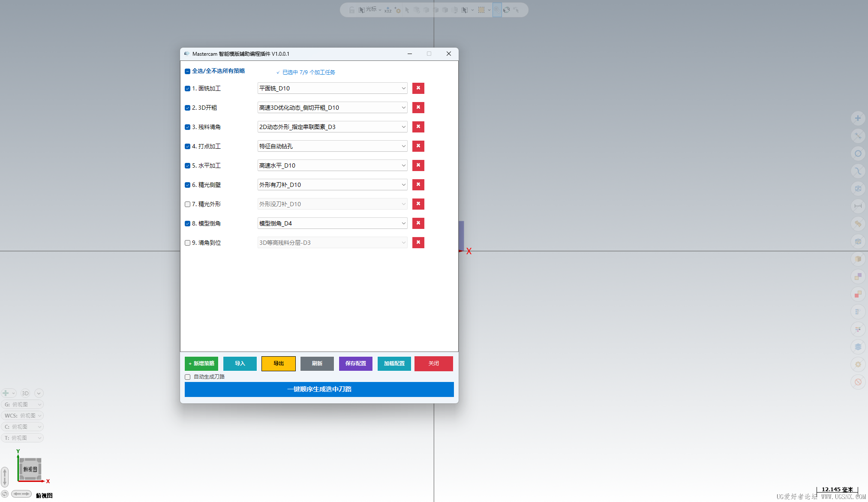
Task: Open the 高速水平_D10 dropdown
Action: pos(332,165)
